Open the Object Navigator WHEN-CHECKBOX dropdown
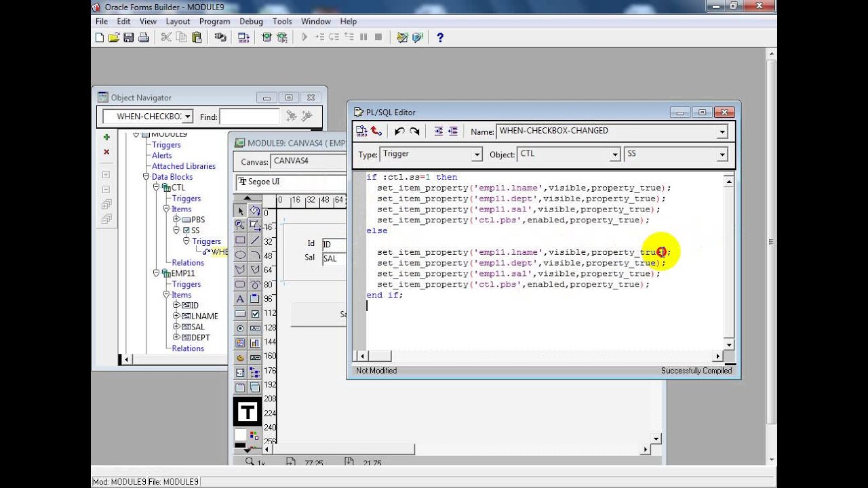This screenshot has height=488, width=868. (188, 117)
